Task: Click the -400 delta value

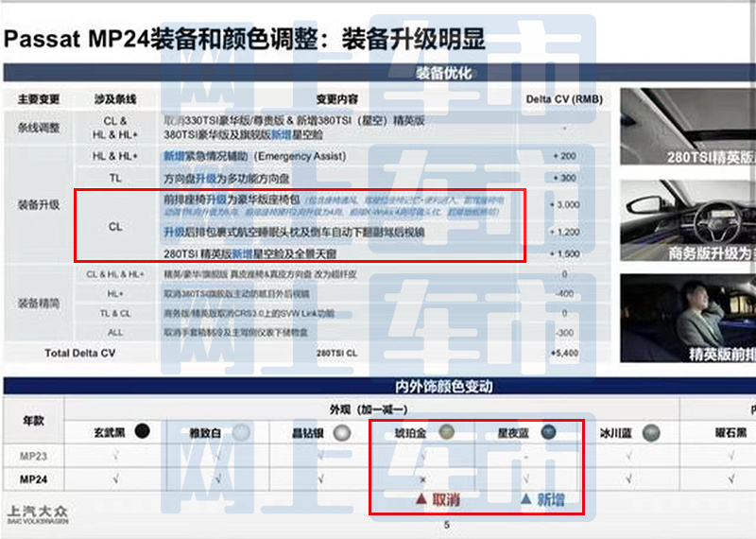Action: pyautogui.click(x=564, y=294)
